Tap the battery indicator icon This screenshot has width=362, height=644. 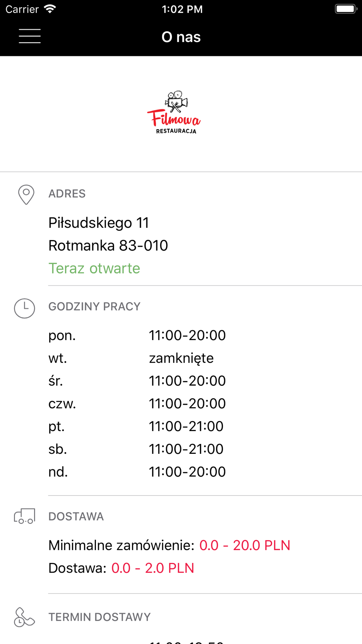click(346, 9)
